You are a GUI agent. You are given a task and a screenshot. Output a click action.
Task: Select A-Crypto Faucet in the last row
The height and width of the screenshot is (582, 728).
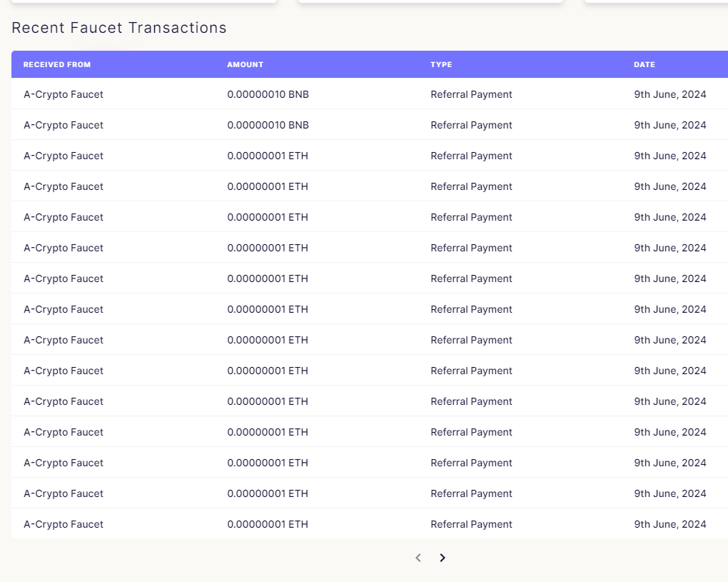(x=64, y=524)
